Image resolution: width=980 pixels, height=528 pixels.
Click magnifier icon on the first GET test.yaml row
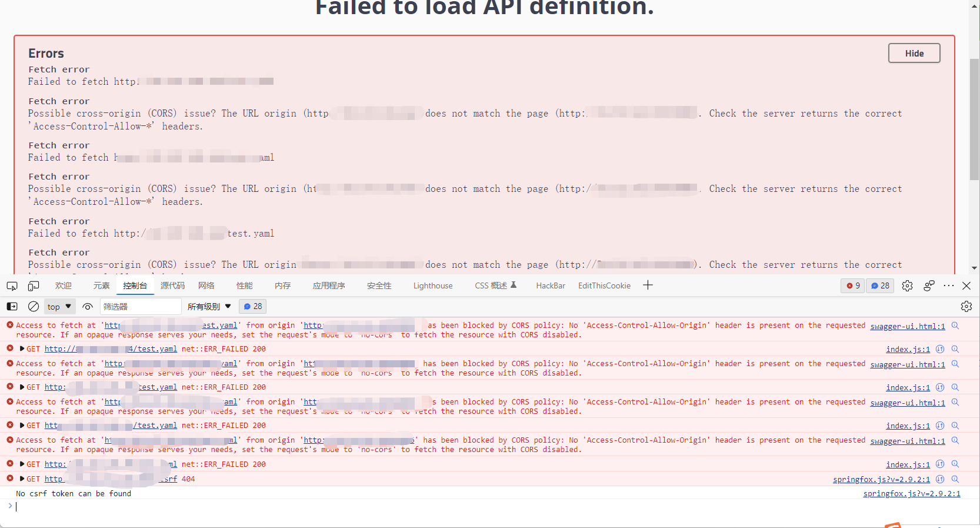pos(955,349)
